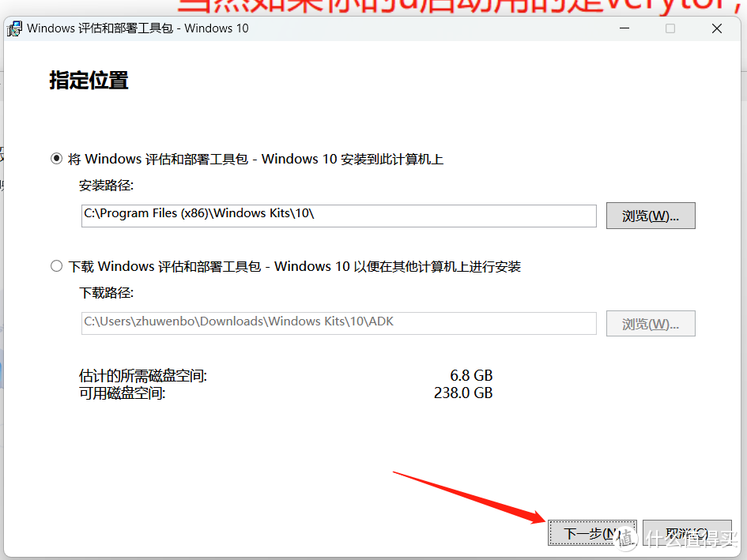Click the window title Windows 评估和部署工具包 - Windows 10
This screenshot has height=560, width=747.
138,28
